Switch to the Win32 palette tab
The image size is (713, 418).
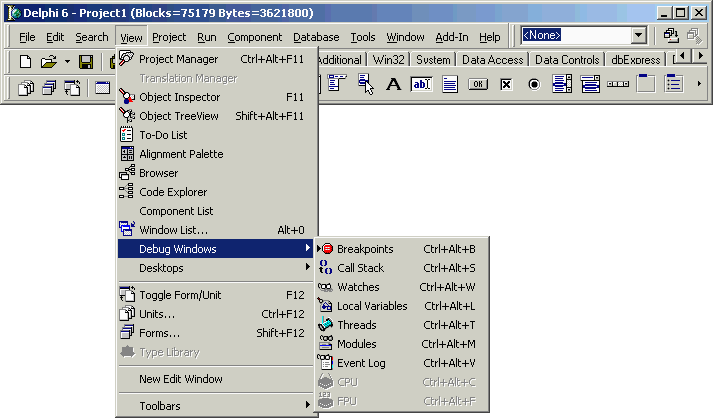point(389,60)
